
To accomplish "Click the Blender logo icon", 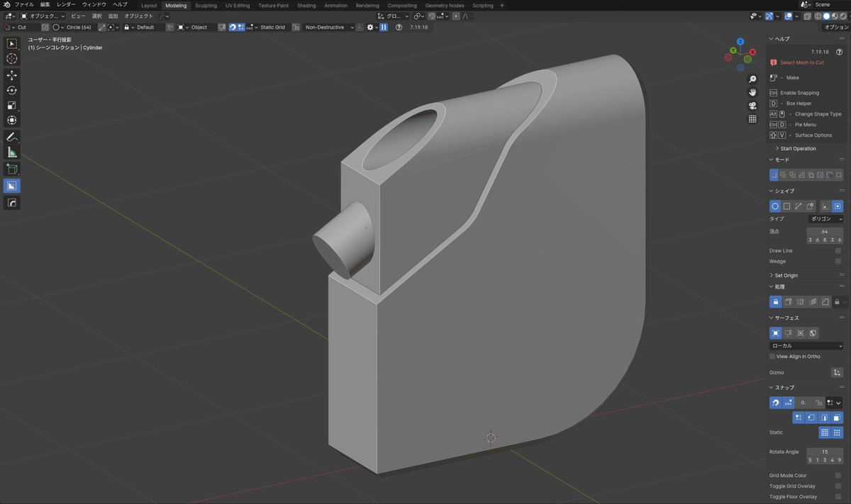I will coord(6,5).
